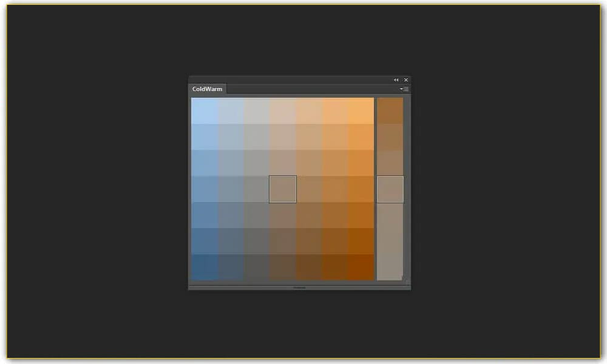Select the outlined center swatch in the grid
The width and height of the screenshot is (607, 364).
[283, 189]
